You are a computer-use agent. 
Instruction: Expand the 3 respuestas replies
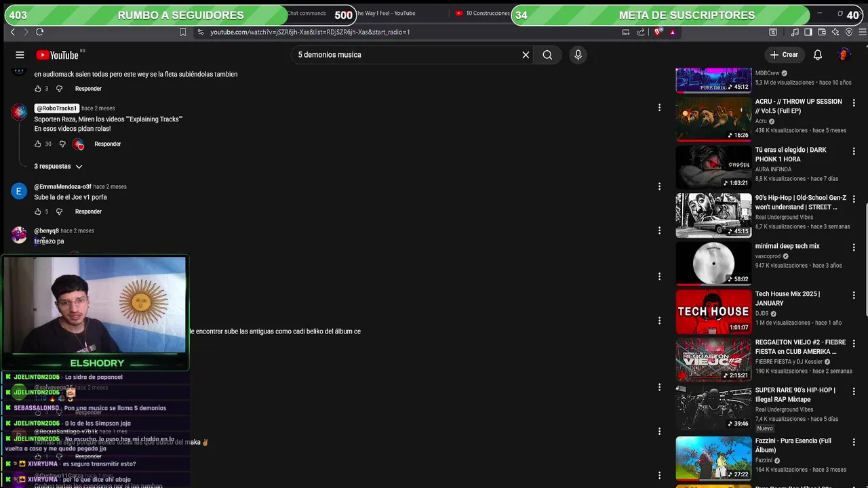(x=58, y=166)
